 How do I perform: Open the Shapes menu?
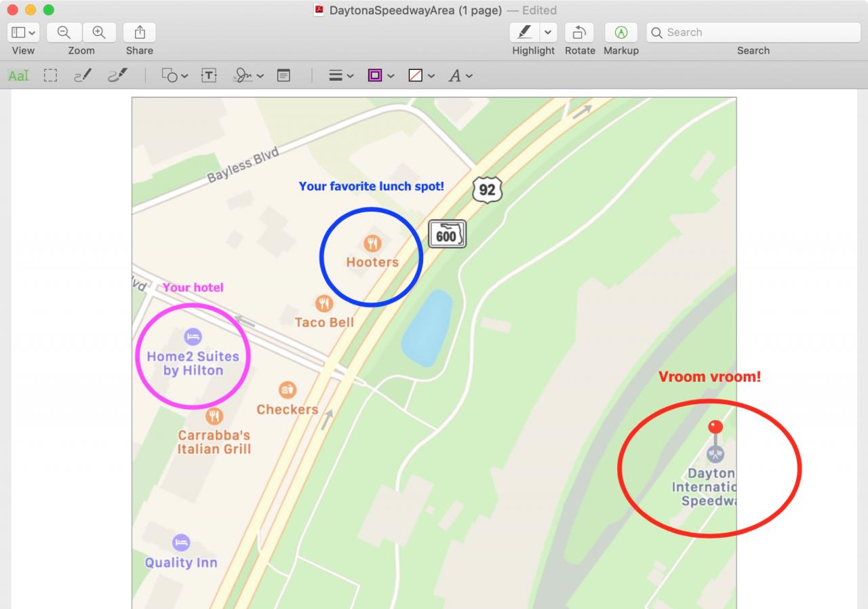pos(174,76)
